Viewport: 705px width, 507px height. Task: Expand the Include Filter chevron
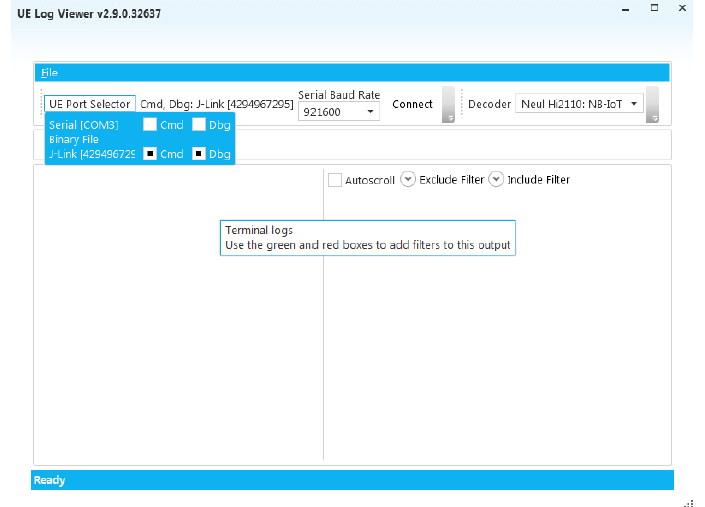pos(496,179)
